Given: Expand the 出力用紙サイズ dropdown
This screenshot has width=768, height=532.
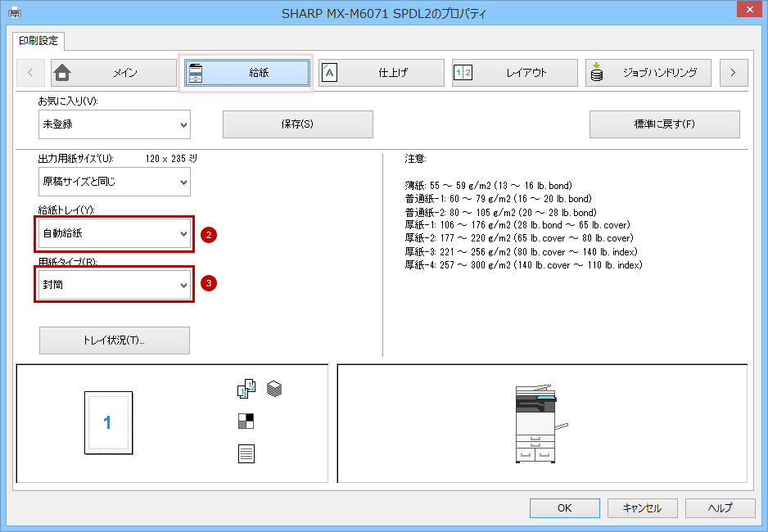Looking at the screenshot, I should coord(115,182).
